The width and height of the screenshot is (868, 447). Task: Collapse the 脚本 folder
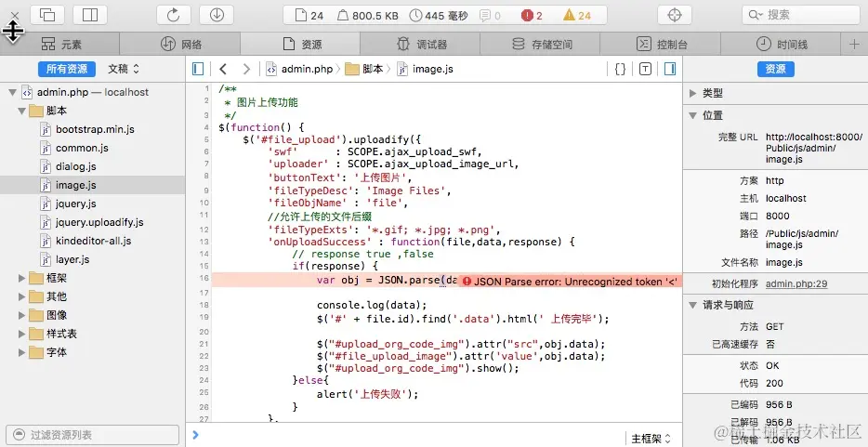[x=21, y=112]
